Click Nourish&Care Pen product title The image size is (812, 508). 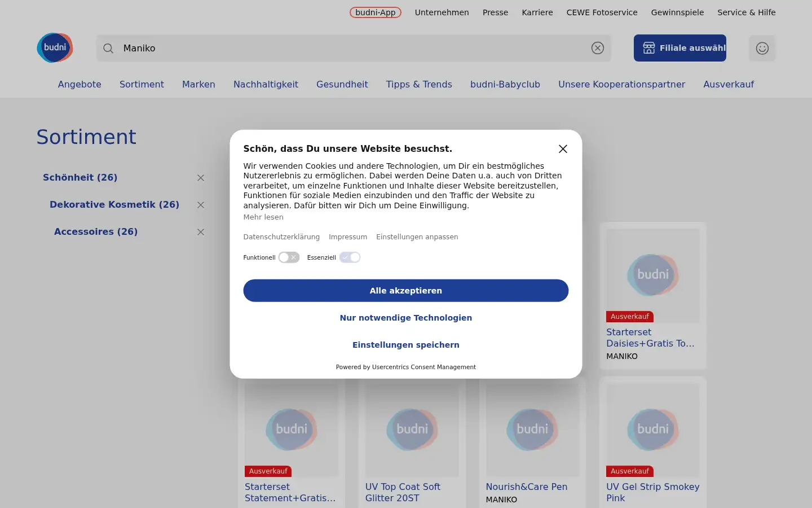(x=527, y=487)
